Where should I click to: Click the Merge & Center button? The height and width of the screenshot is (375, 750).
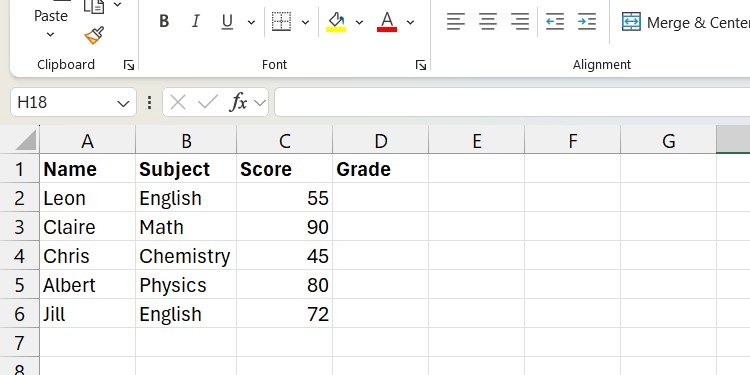(x=685, y=22)
